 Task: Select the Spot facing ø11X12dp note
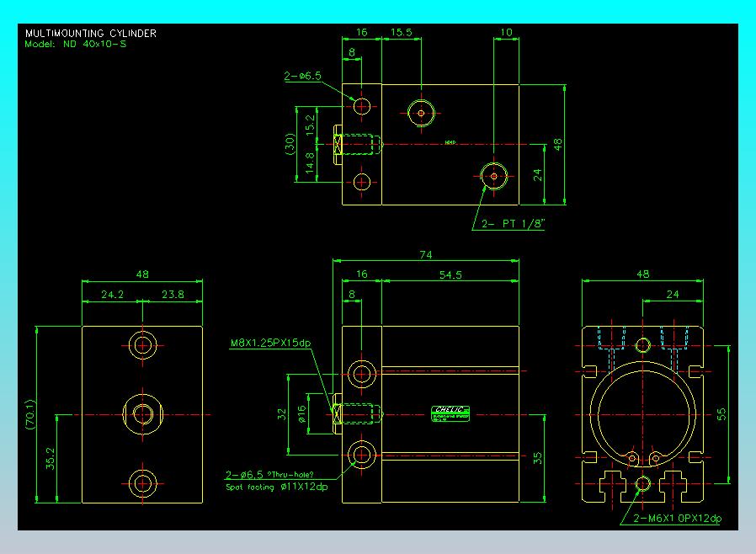[277, 487]
